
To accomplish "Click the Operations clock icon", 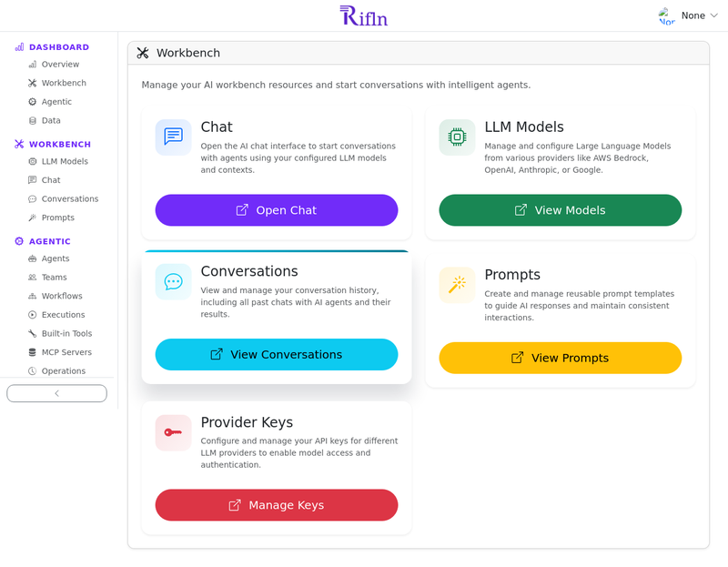I will pos(32,371).
